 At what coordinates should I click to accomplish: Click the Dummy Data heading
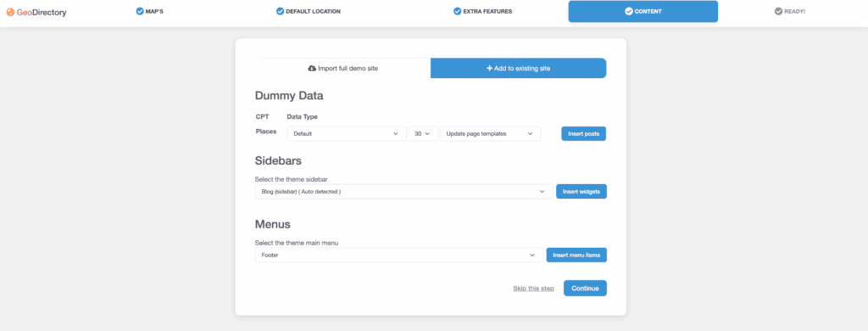[289, 95]
